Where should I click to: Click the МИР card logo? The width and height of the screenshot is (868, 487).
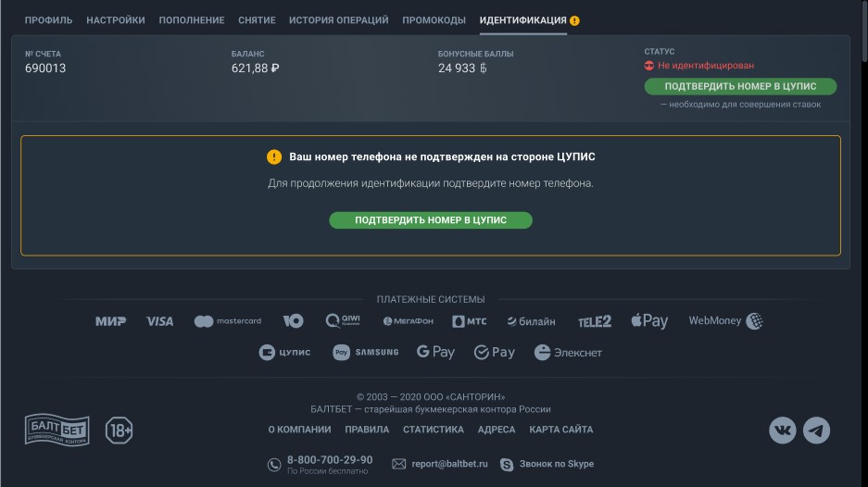(111, 321)
